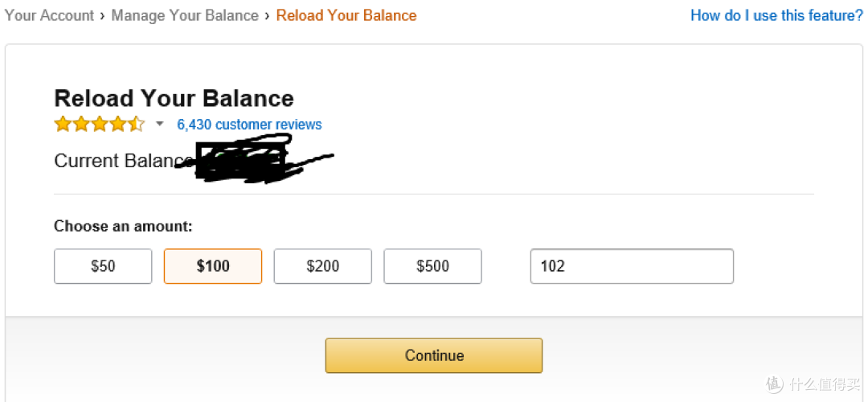Screen dimensions: 868x402
Task: Select the $200 amount option
Action: [x=323, y=266]
